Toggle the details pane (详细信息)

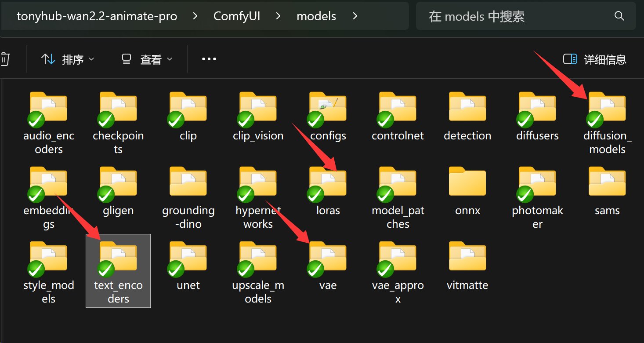click(x=594, y=59)
